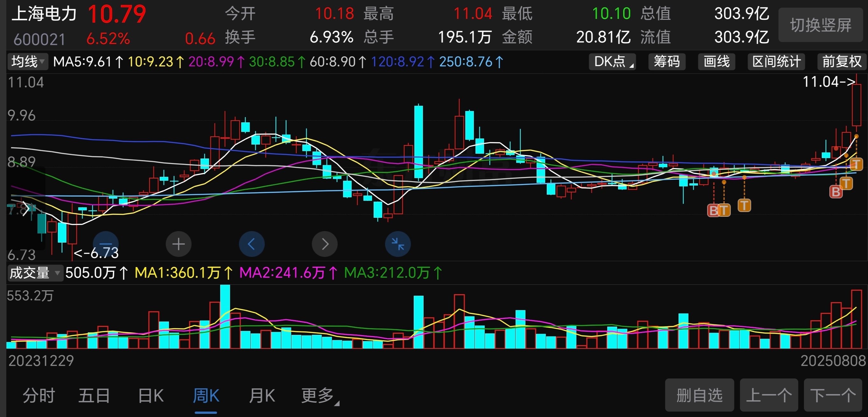The width and height of the screenshot is (868, 417).
Task: Tap the MA1:360.1万 volume label
Action: pos(184,272)
